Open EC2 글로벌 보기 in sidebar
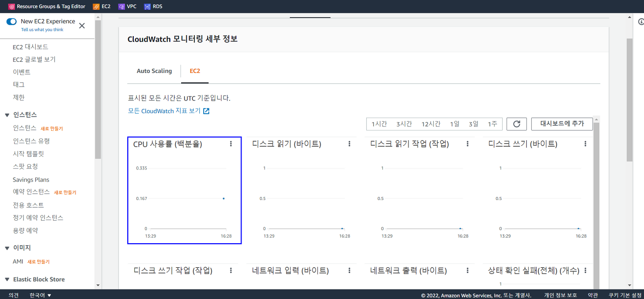Image resolution: width=644 pixels, height=299 pixels. (x=34, y=59)
